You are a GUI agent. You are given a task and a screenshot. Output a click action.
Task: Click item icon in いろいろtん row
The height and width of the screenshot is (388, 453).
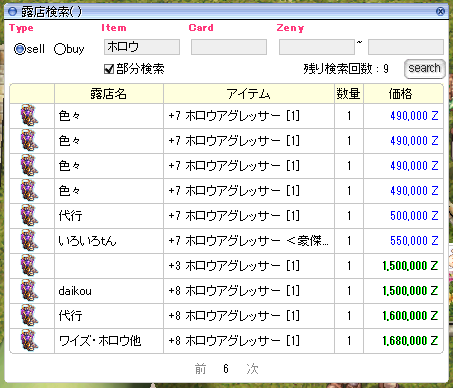point(29,240)
